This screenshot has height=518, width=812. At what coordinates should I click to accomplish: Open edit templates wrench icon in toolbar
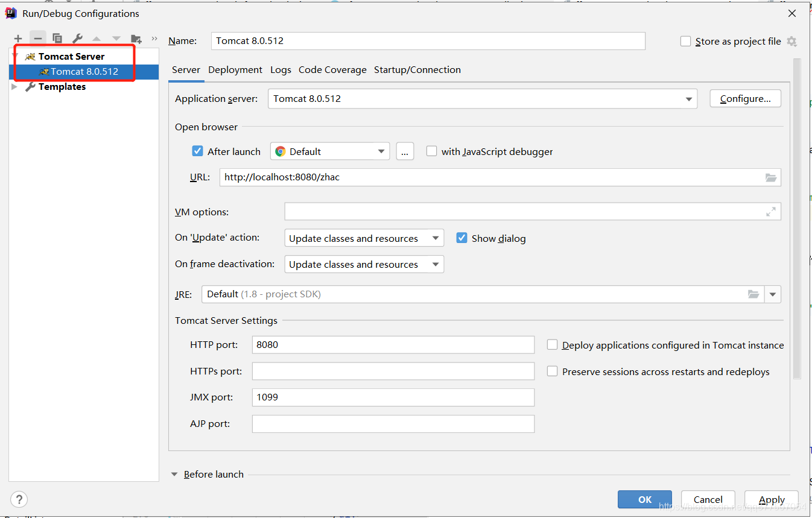click(77, 39)
